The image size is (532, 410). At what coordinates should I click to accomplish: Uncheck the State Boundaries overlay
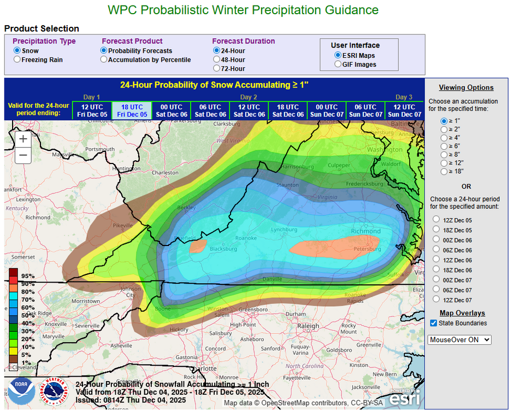[434, 323]
